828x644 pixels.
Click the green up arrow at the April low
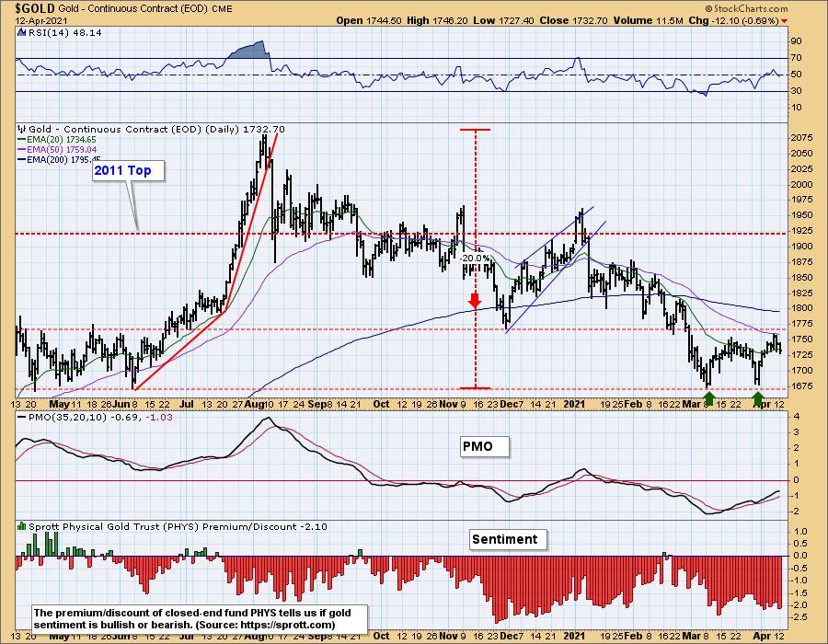tap(758, 398)
